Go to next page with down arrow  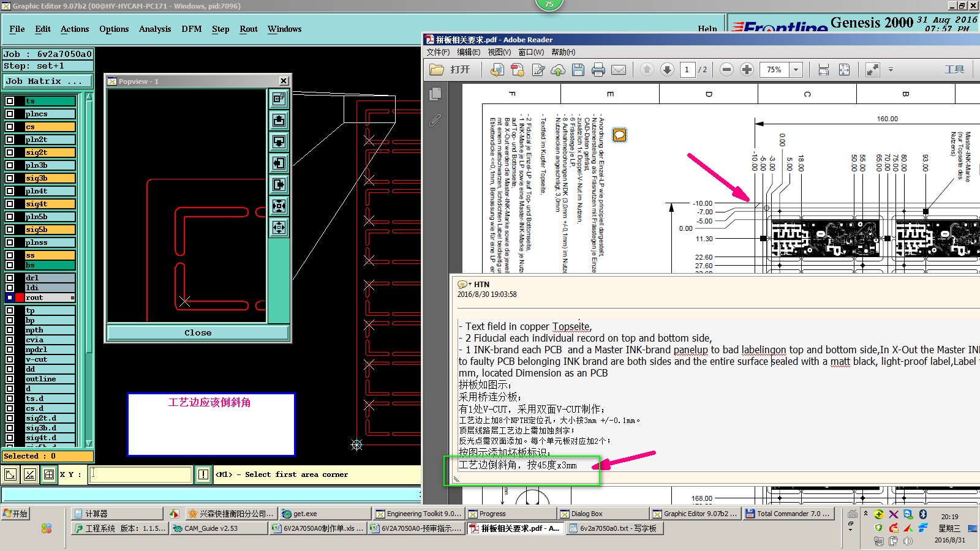tap(667, 70)
